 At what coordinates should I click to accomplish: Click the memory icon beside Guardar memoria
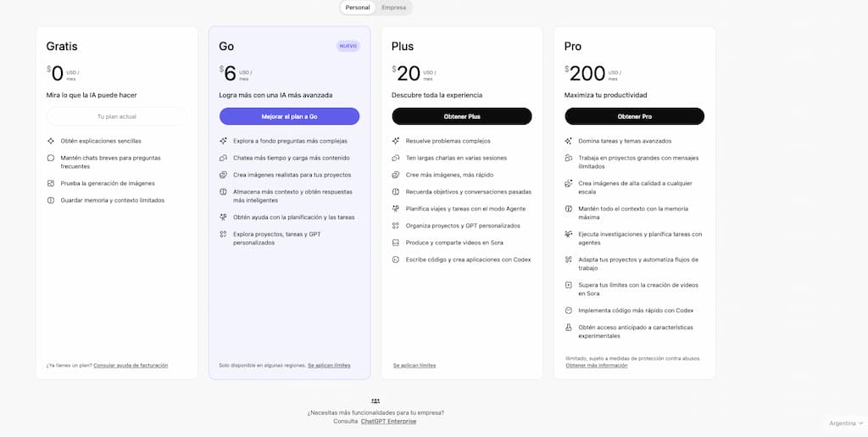tap(51, 200)
